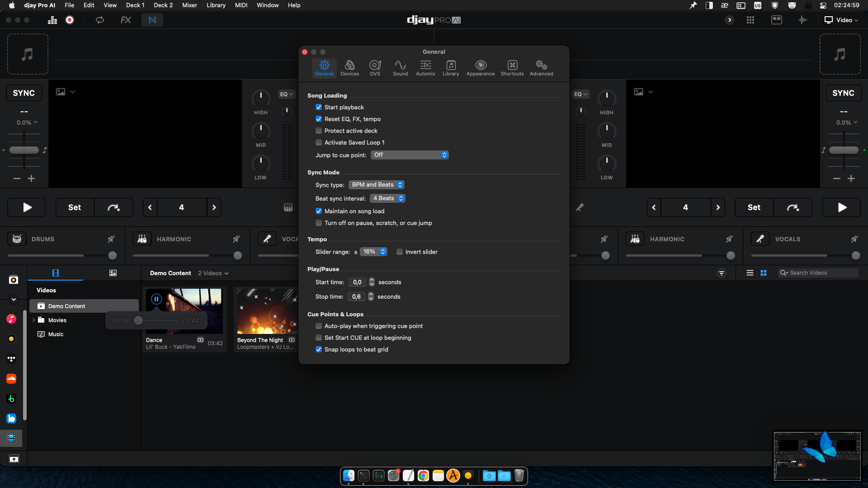Enable Activate Saved Loop 1
Image resolution: width=868 pixels, height=488 pixels.
[x=319, y=142]
